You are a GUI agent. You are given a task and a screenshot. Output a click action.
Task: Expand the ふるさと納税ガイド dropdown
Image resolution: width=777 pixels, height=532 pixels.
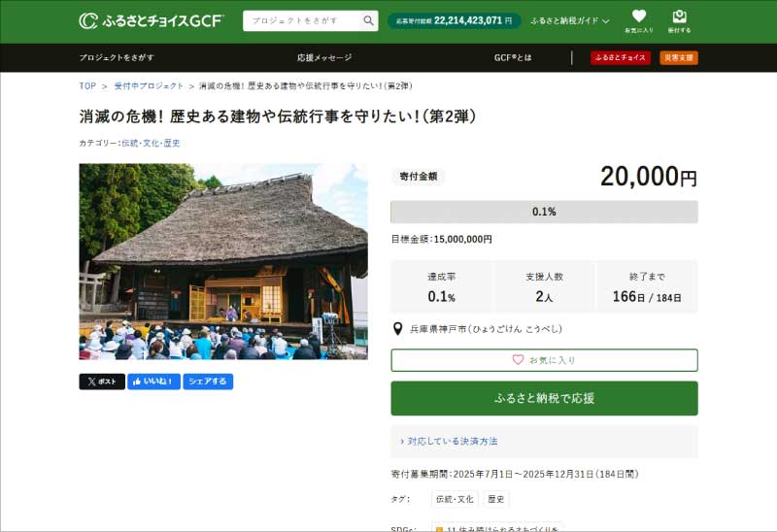[x=570, y=20]
